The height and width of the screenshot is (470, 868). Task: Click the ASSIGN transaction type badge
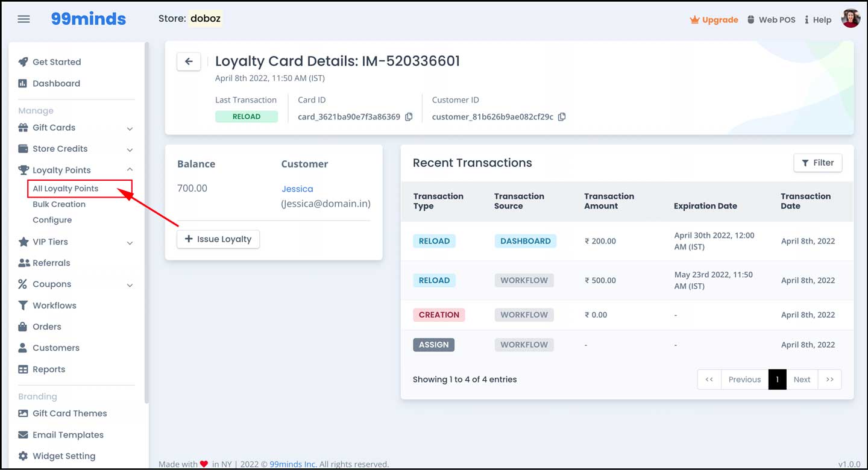(434, 345)
